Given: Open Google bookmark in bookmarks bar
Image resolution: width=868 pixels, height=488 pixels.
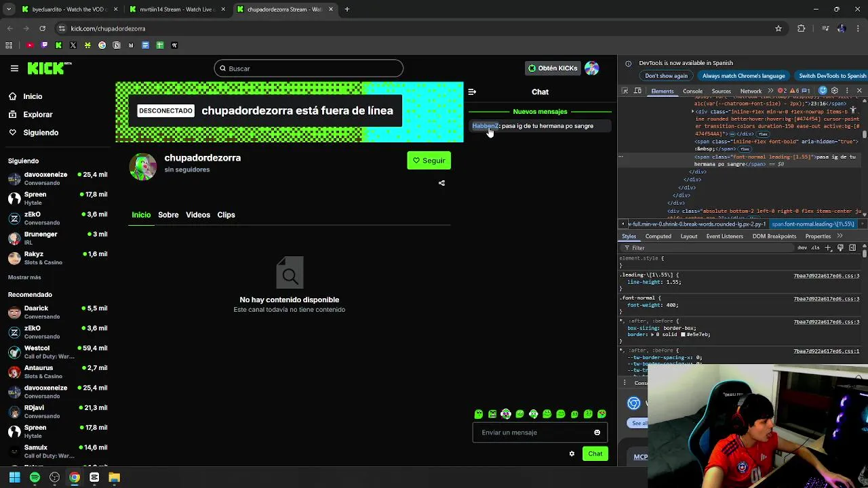Looking at the screenshot, I should pyautogui.click(x=102, y=45).
